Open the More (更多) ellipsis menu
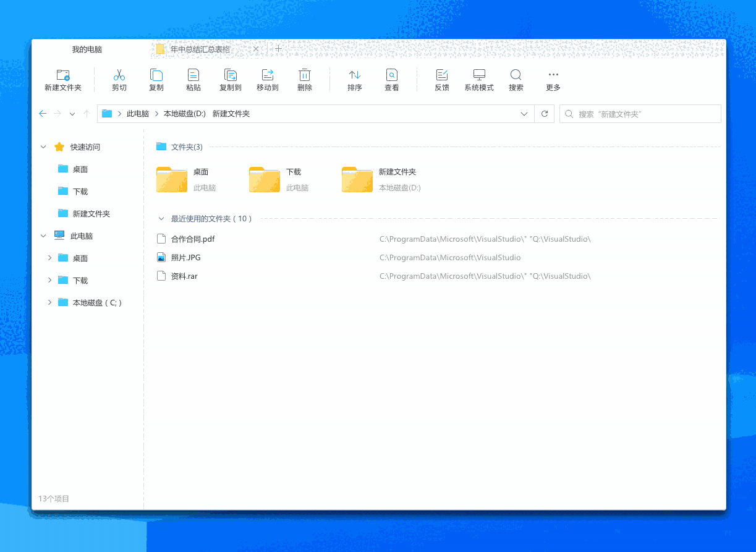 click(553, 75)
